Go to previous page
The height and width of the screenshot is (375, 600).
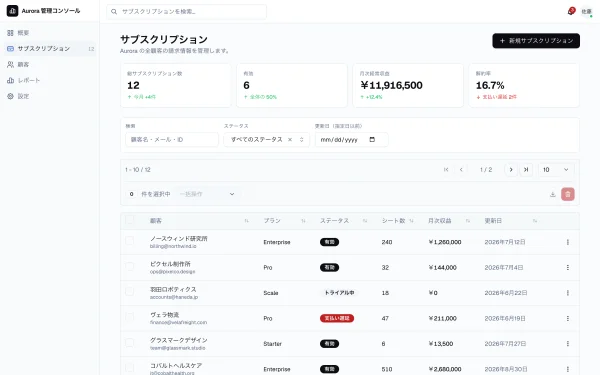click(461, 170)
